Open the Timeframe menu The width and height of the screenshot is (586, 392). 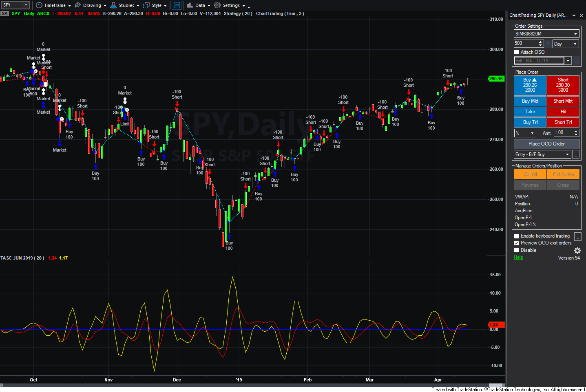pos(53,5)
